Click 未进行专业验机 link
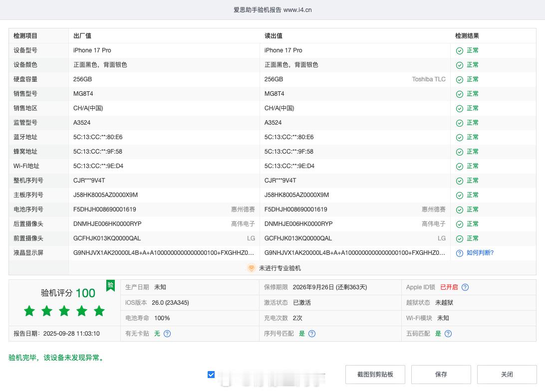This screenshot has width=545, height=392. point(280,268)
